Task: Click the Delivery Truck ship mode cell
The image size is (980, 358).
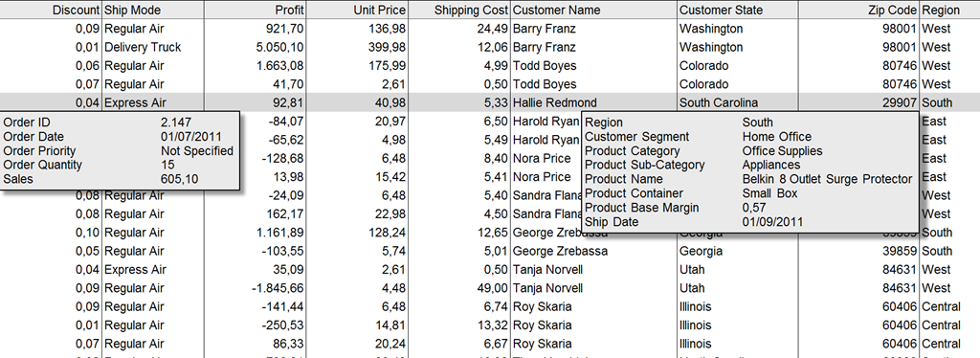Action: (x=152, y=47)
